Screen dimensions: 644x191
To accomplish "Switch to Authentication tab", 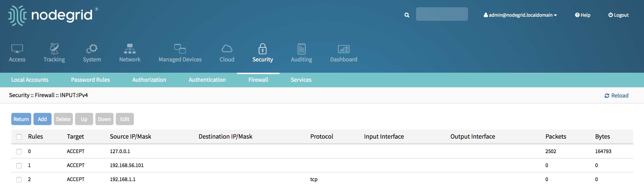I will (207, 80).
